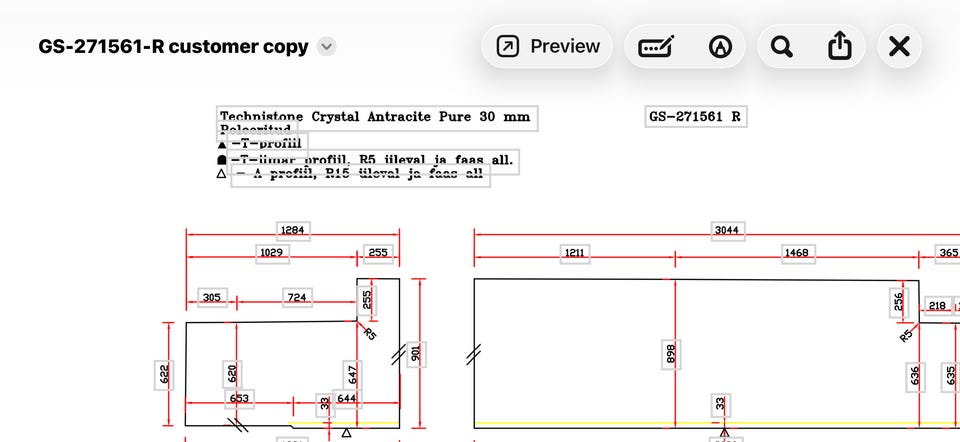Close the Quick Look preview
Screen dimensions: 960x442
[899, 47]
